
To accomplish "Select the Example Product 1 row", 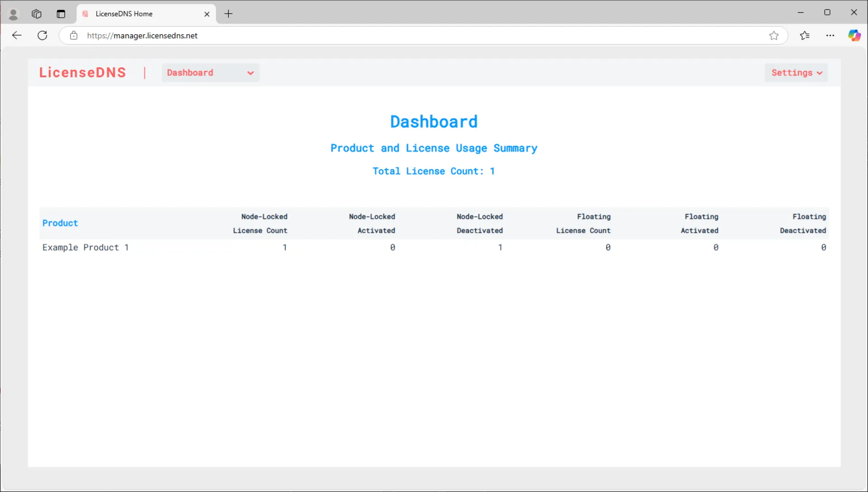I will [85, 247].
